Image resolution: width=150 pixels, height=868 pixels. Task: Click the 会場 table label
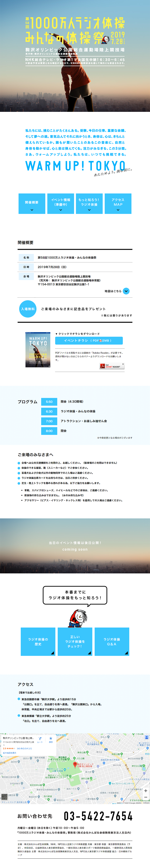[x=26, y=277]
